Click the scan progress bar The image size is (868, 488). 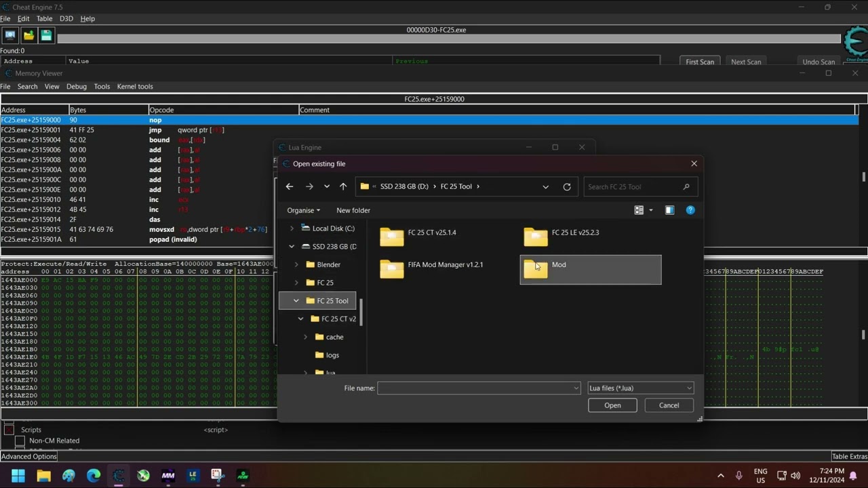(449, 39)
